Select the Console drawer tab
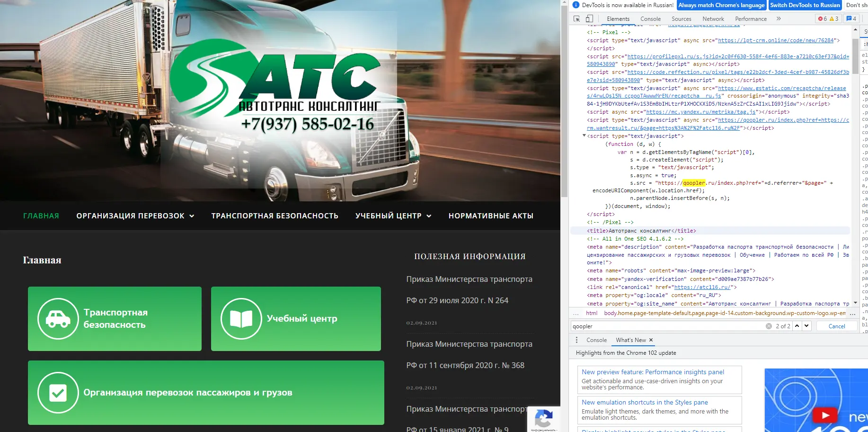Image resolution: width=868 pixels, height=432 pixels. (x=596, y=340)
